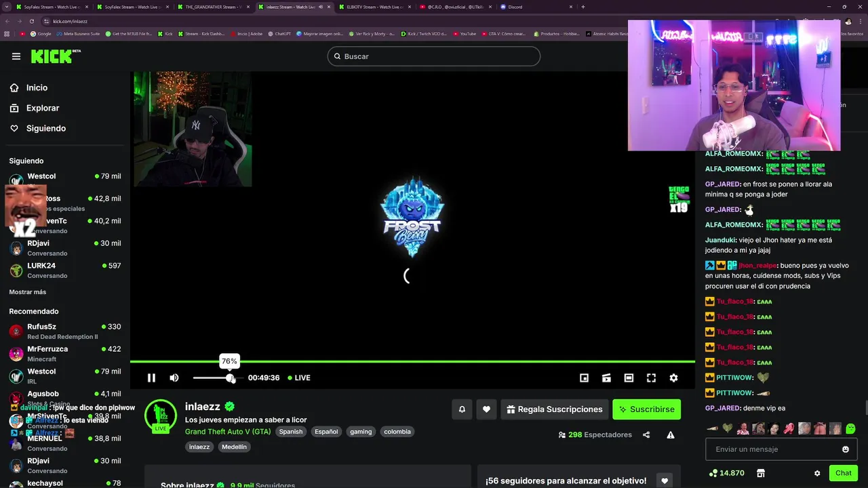Follow the channel with the heart button
868x488 pixels.
(486, 409)
